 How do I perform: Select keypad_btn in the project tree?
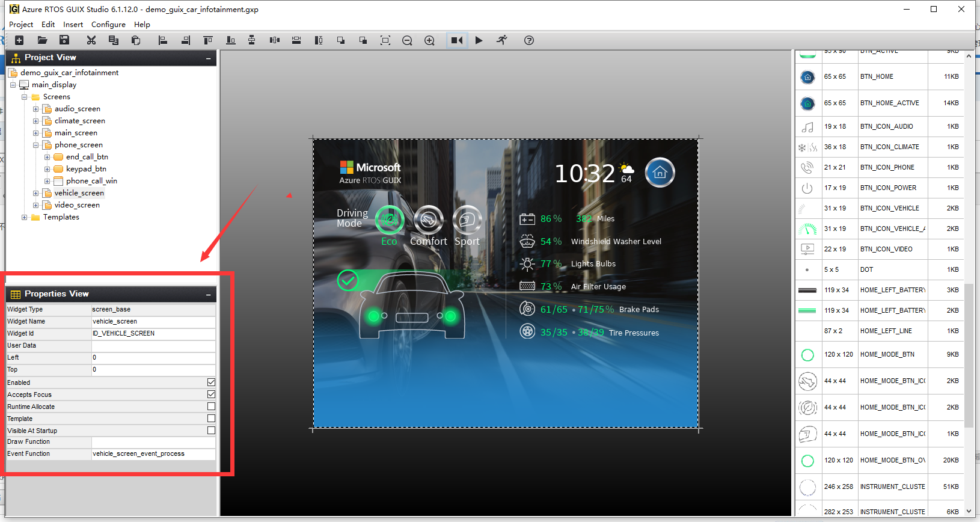[86, 169]
